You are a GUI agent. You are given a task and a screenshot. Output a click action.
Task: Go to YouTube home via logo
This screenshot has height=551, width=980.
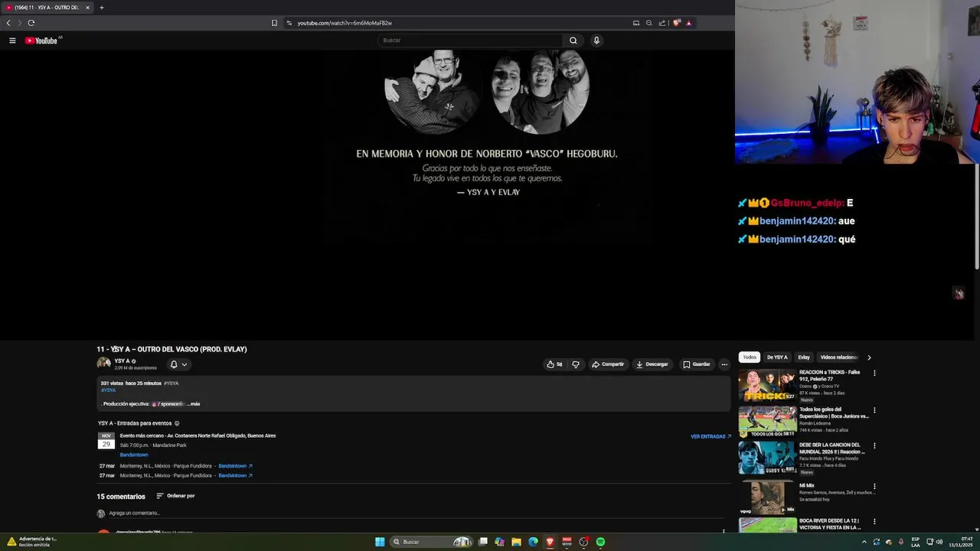point(41,41)
